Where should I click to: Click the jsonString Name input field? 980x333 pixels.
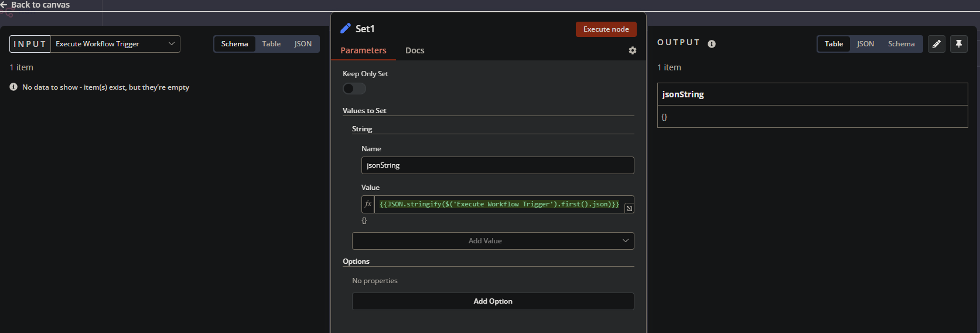point(497,165)
